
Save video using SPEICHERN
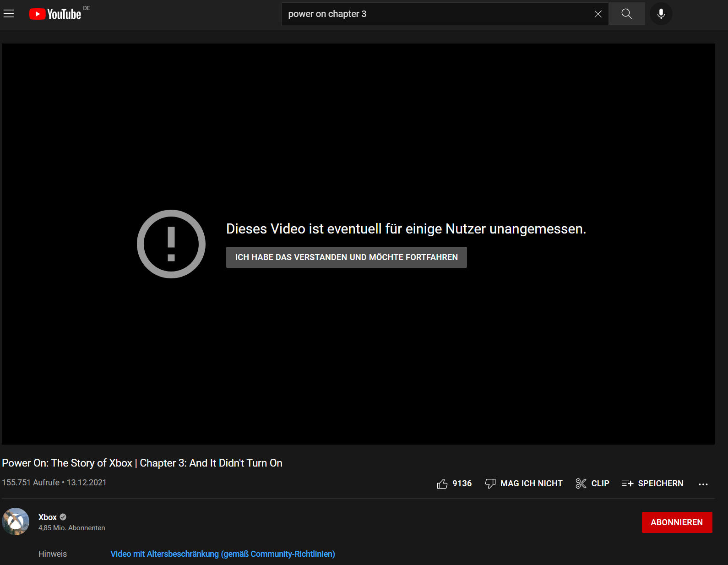652,484
